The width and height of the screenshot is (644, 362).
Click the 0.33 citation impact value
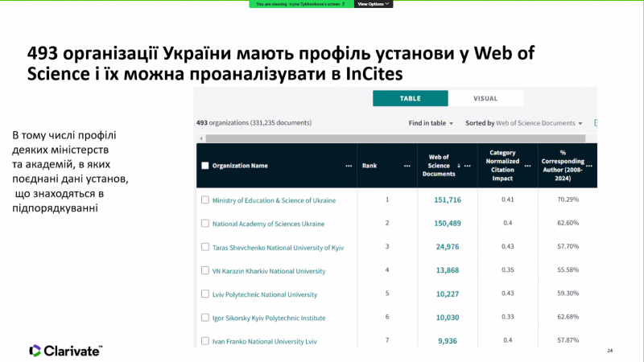[x=508, y=317]
